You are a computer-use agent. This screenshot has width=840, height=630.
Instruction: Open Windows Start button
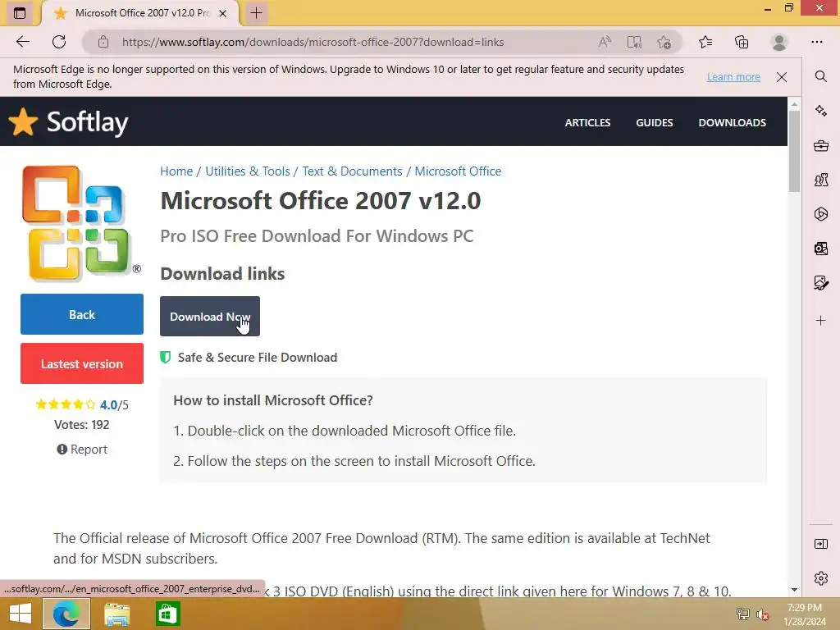tap(20, 614)
